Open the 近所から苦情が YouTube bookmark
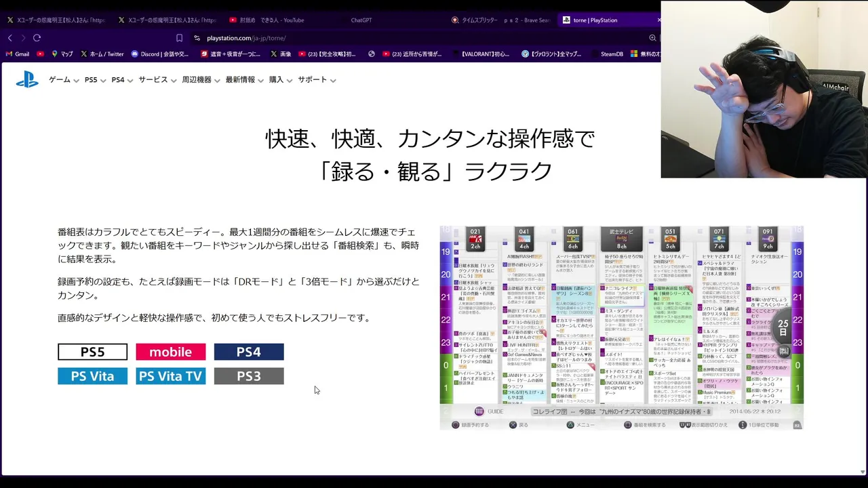The width and height of the screenshot is (868, 488). click(x=412, y=54)
